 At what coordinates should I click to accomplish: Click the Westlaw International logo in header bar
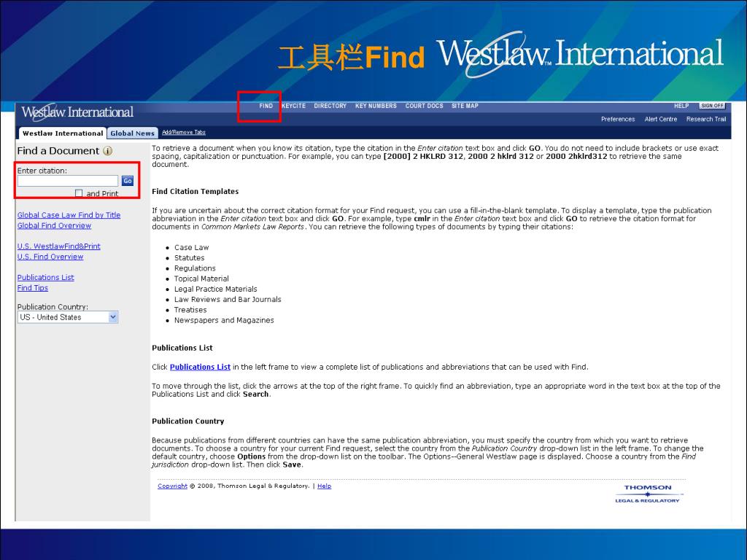coord(77,112)
